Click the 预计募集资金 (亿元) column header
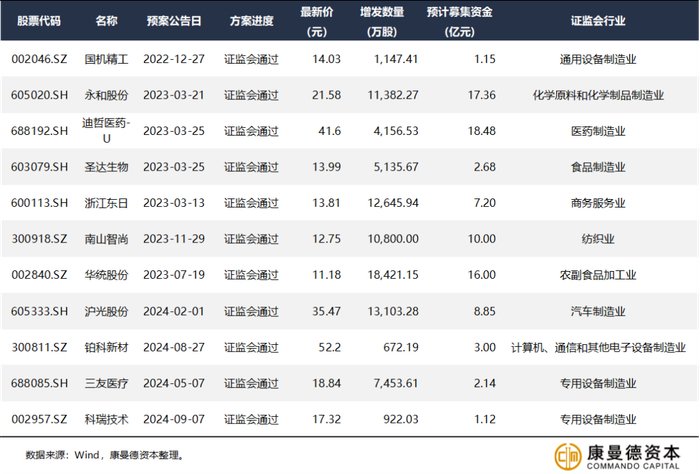The width and height of the screenshot is (700, 474). tap(459, 21)
